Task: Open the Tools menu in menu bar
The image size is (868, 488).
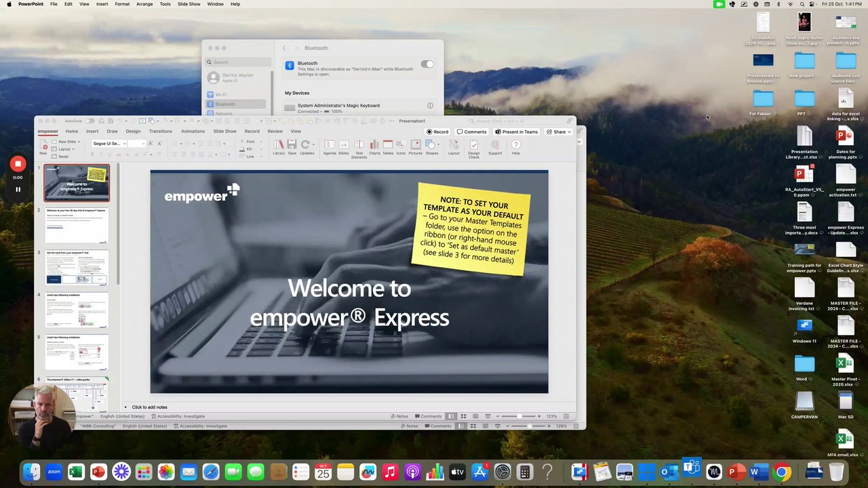Action: [165, 4]
